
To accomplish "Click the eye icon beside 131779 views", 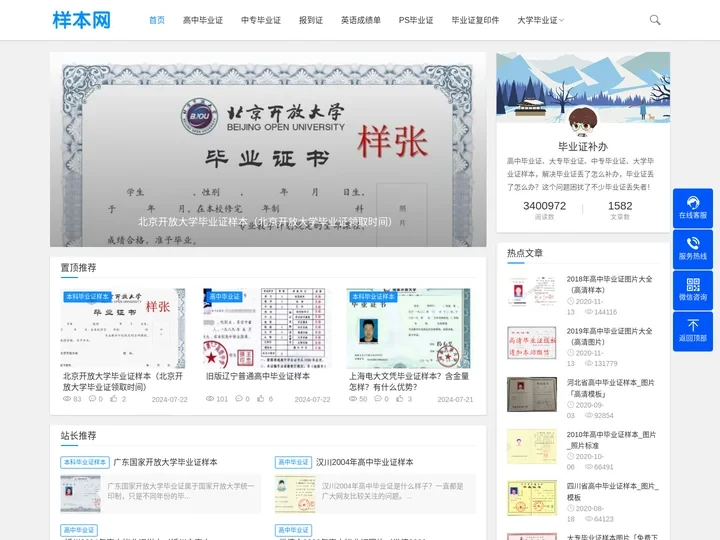I will pyautogui.click(x=589, y=363).
